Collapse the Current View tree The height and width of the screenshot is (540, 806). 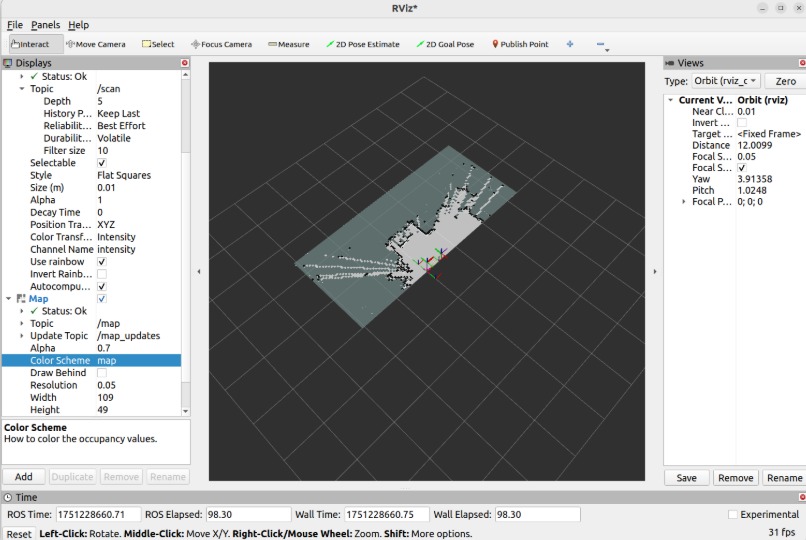coord(670,100)
